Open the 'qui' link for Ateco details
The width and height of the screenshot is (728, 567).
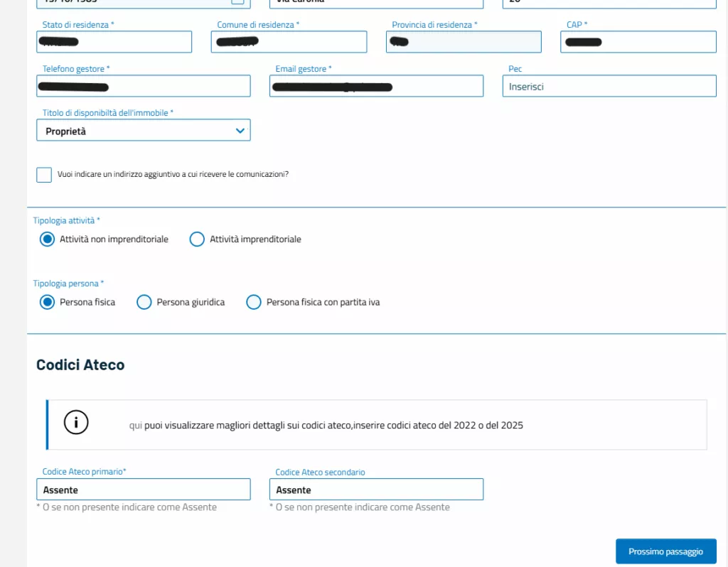click(x=135, y=426)
